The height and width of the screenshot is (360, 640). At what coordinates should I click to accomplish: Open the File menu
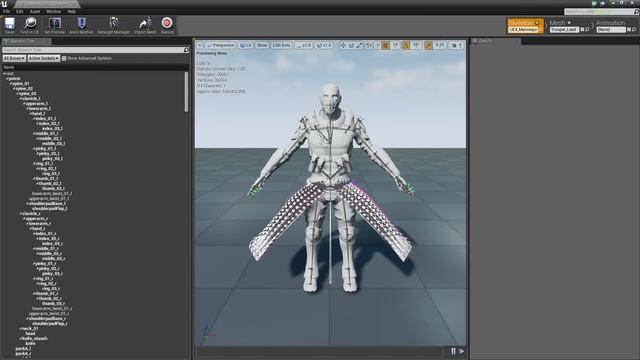tap(7, 11)
